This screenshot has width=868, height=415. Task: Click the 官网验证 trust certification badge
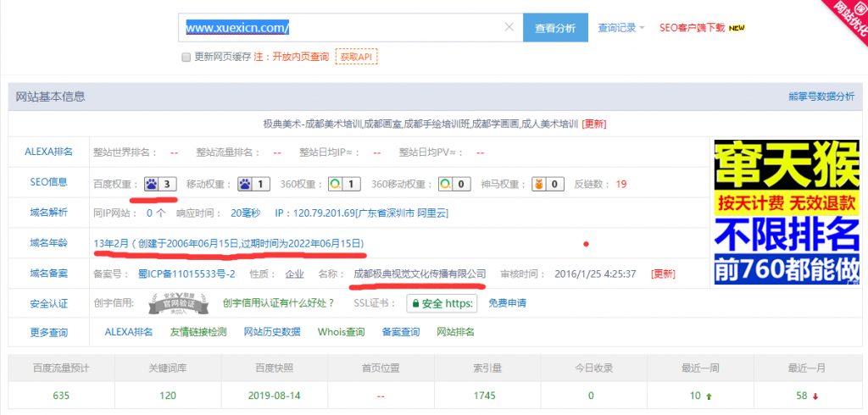(180, 303)
